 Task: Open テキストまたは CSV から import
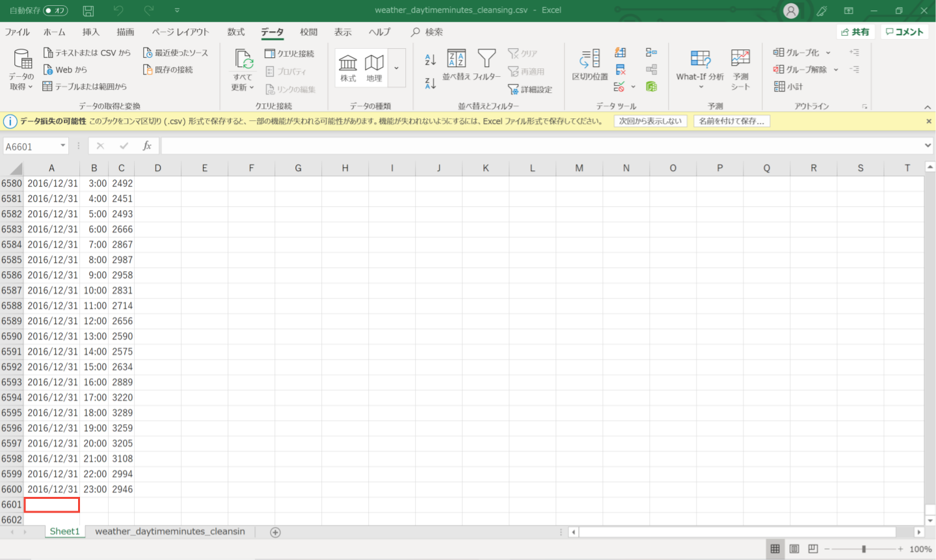point(87,53)
